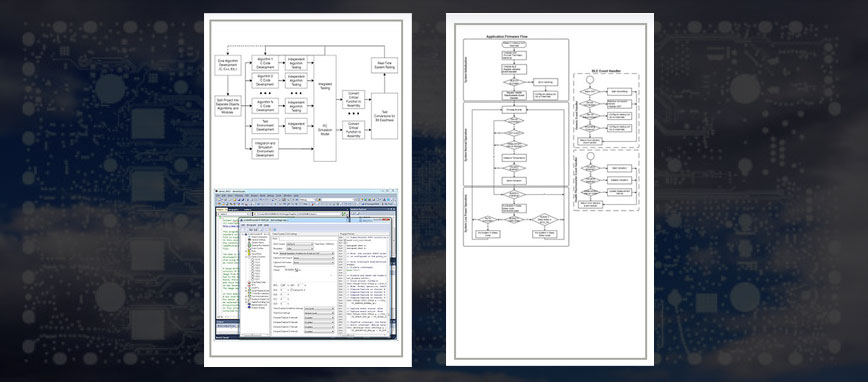
Task: Open the bottommost interrupt dropdown in settings dialog
Action: 319,332
